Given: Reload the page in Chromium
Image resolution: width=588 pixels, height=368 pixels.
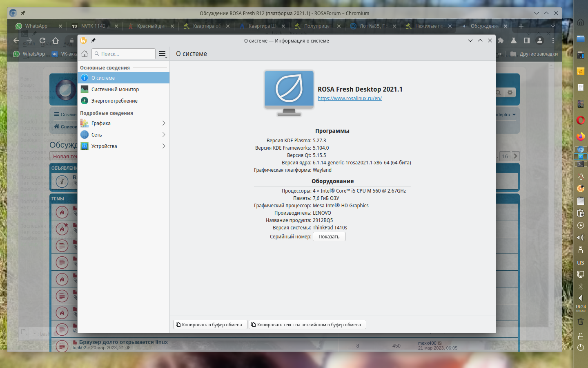Looking at the screenshot, I should 42,40.
